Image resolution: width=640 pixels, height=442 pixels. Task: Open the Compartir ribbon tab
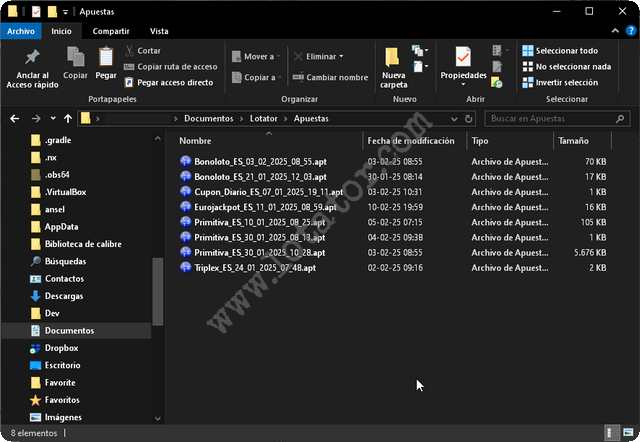pyautogui.click(x=110, y=31)
